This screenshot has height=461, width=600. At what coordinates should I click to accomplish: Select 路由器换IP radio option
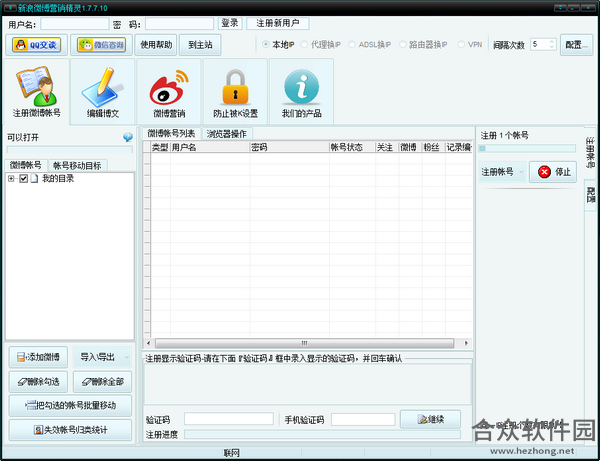(423, 44)
